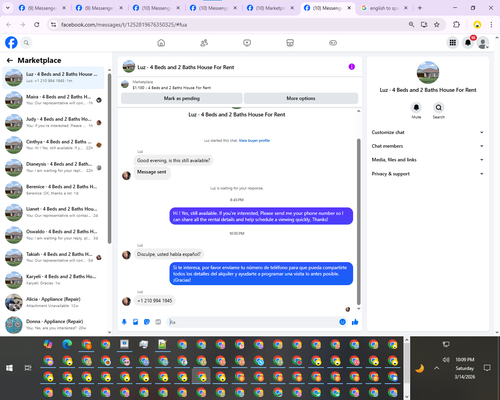The width and height of the screenshot is (500, 400).
Task: Select Luz's conversation in the list
Action: point(53,77)
